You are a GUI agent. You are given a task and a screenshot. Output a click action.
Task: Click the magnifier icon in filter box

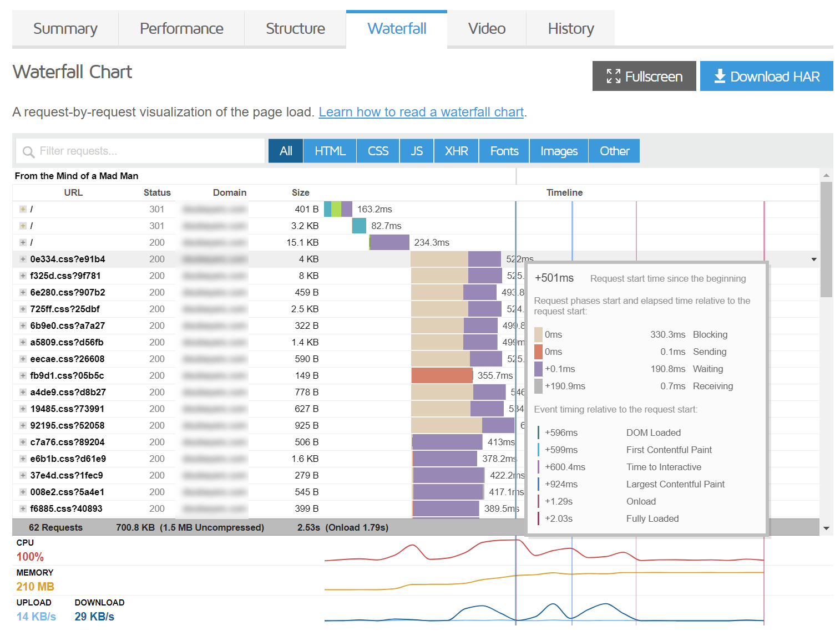click(28, 151)
